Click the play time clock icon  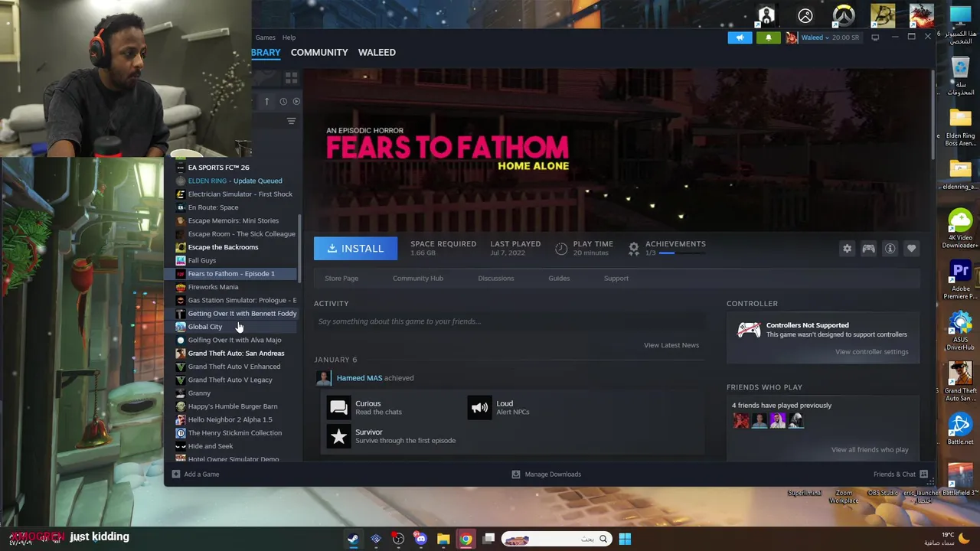561,248
